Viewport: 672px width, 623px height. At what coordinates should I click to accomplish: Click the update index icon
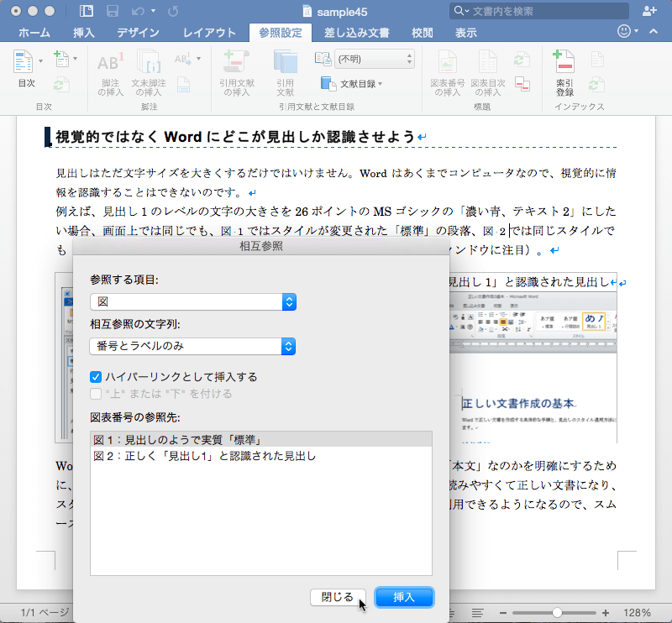(x=596, y=85)
